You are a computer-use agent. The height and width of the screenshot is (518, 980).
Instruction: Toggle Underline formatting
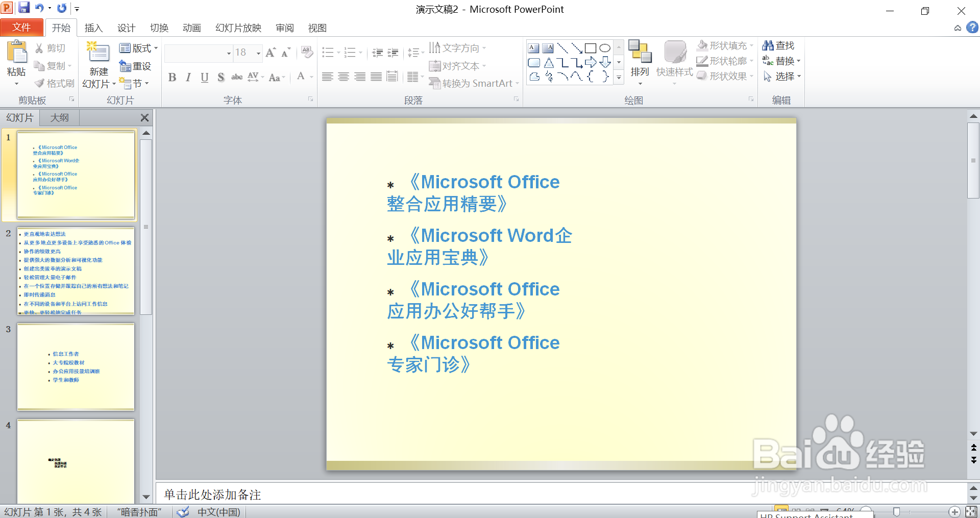tap(205, 77)
